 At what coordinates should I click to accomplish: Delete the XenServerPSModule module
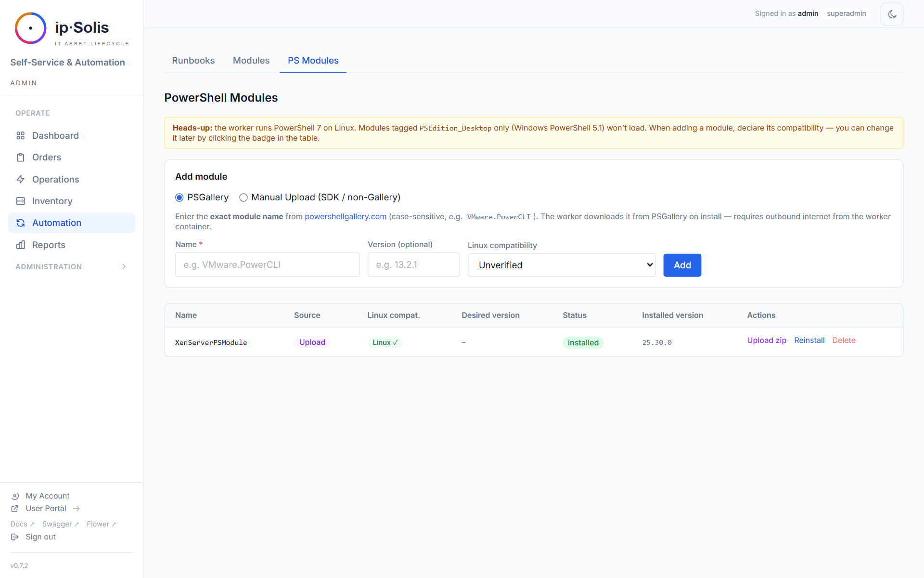pos(844,341)
